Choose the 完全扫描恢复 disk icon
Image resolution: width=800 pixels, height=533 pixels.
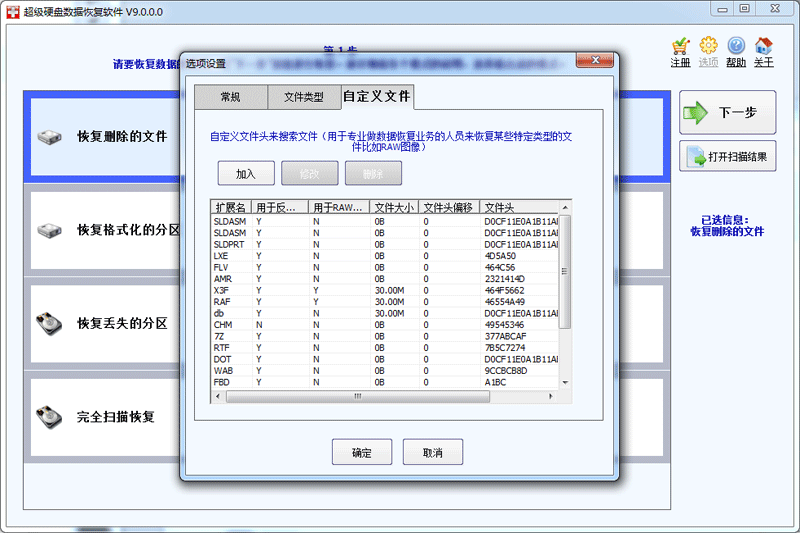pyautogui.click(x=50, y=417)
